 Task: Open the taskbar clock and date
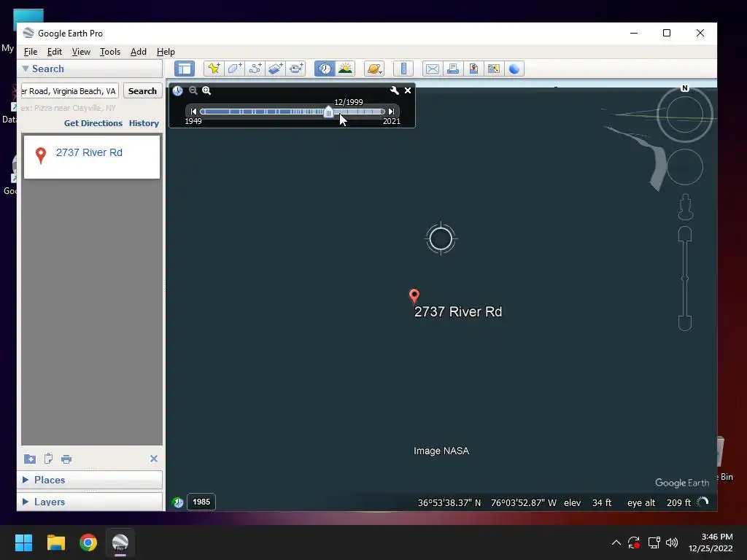click(711, 542)
